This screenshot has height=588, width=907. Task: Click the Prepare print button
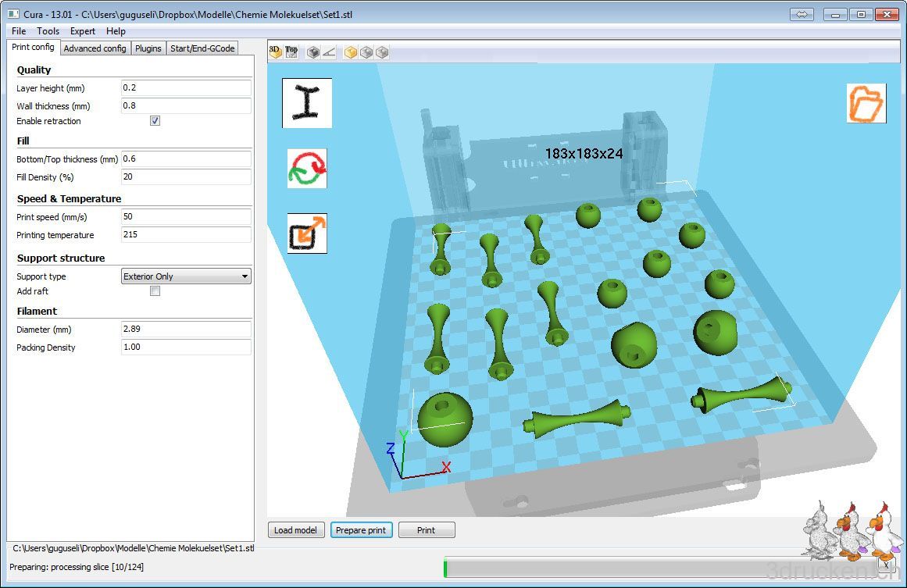361,530
